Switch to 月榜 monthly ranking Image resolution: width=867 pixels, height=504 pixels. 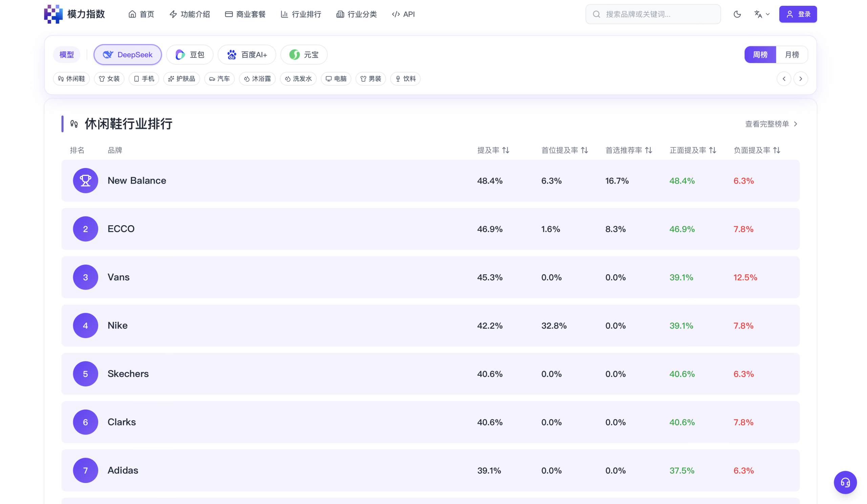[x=792, y=54]
